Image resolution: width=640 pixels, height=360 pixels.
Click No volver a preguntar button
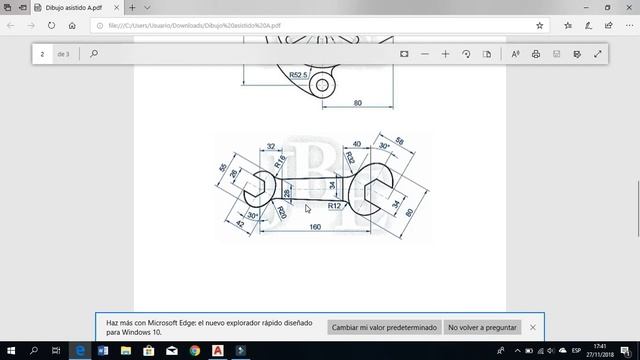tap(482, 327)
